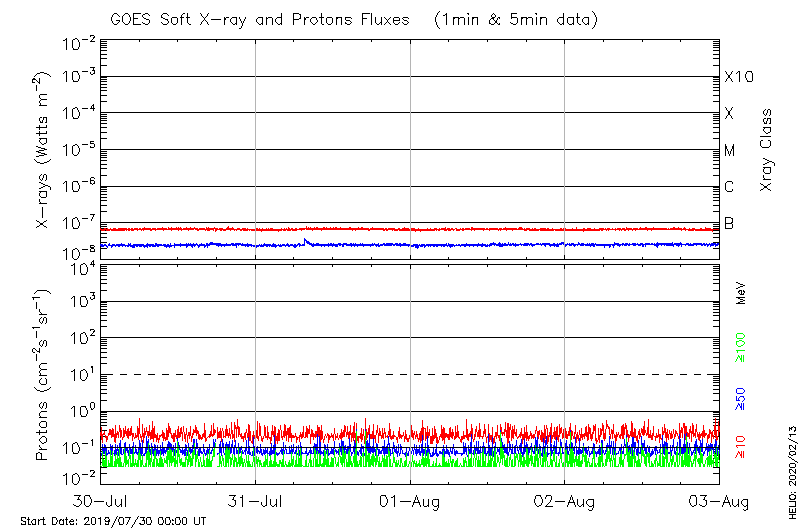This screenshot has height=530, width=800.
Task: Click the small blue X-ray bump after 31-Jul
Action: click(307, 241)
